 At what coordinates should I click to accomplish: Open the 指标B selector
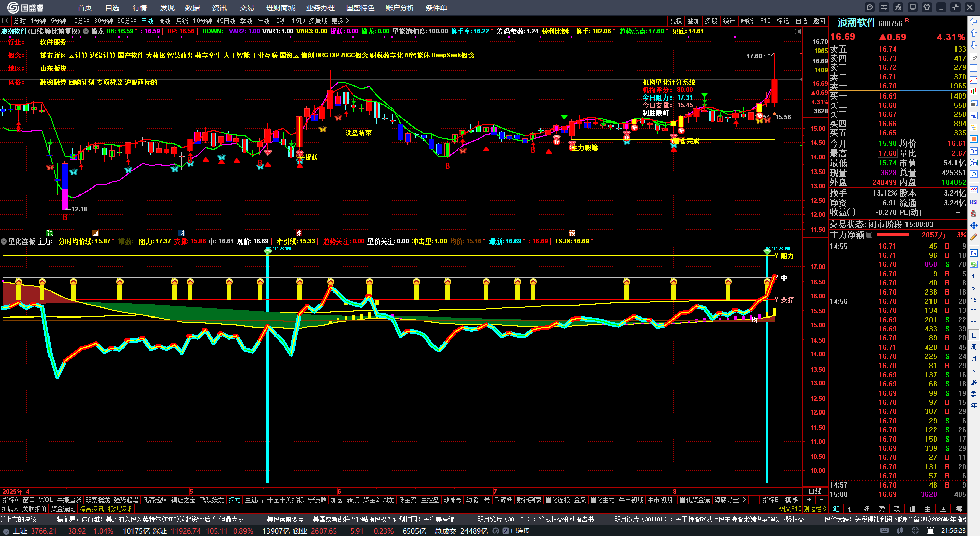[x=770, y=500]
